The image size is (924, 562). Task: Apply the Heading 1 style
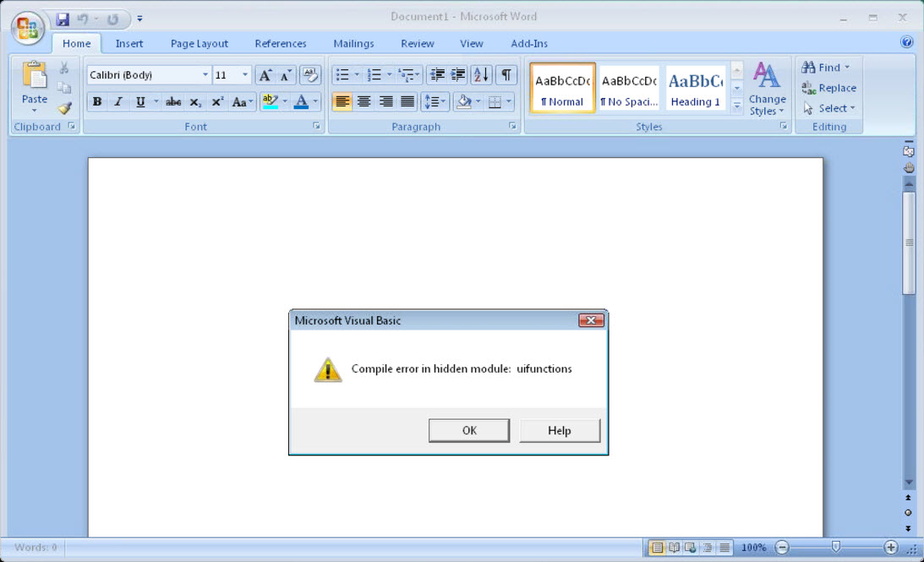pos(696,88)
